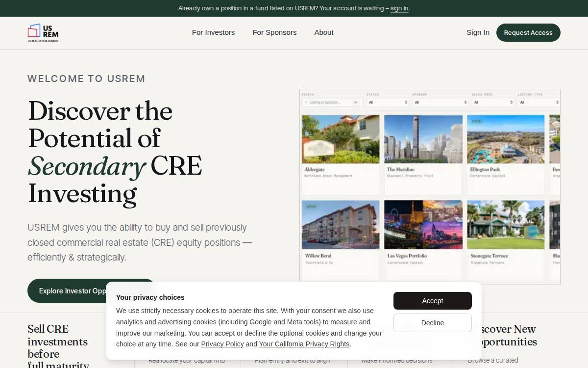Click the 'Ridgeline Partners' sponsor text
This screenshot has height=368, width=588.
pos(487,263)
